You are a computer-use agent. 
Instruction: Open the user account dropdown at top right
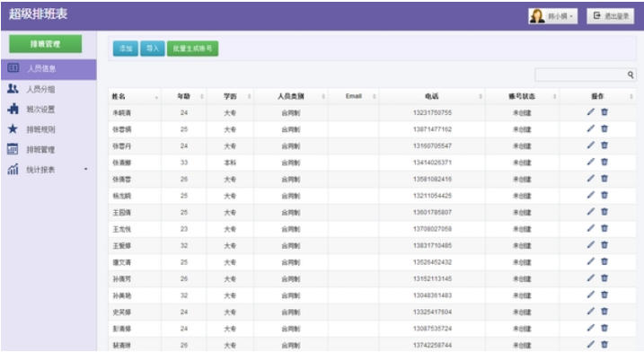[x=553, y=16]
